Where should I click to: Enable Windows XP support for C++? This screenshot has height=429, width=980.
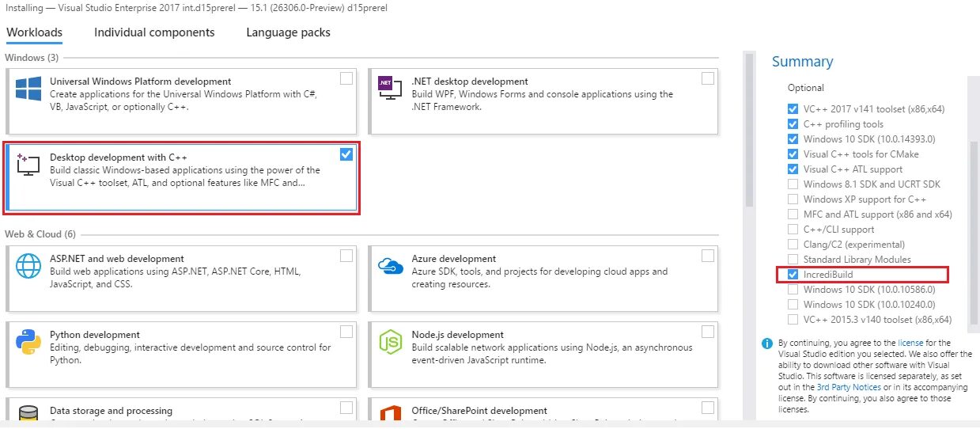[x=793, y=199]
